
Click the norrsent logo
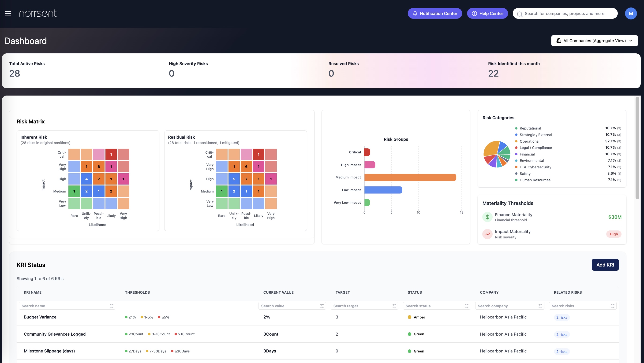coord(38,14)
